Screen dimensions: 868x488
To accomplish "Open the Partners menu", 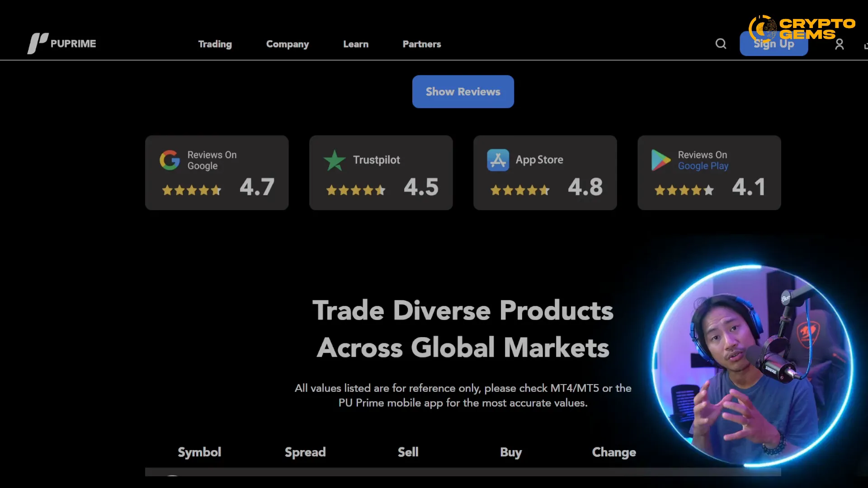I will pos(422,44).
